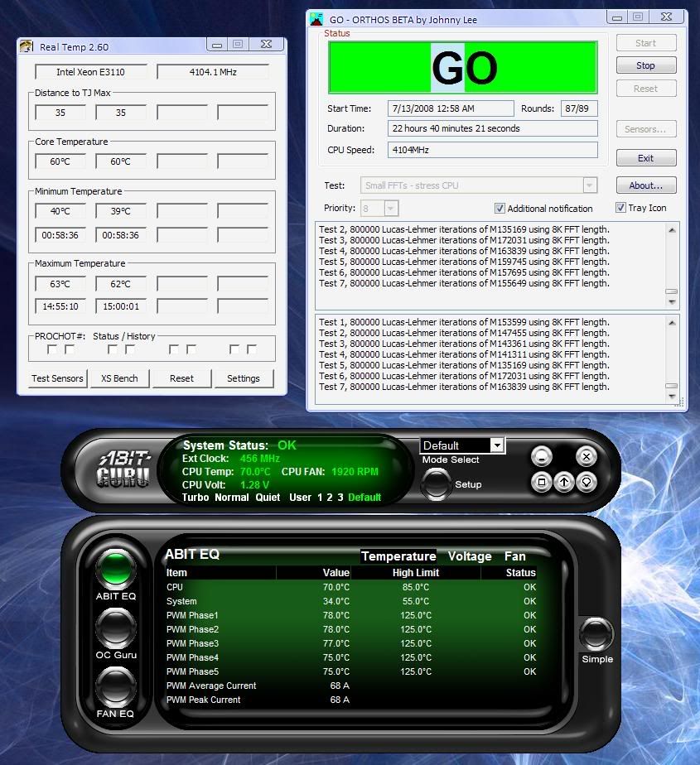Click the Reset button in Real Temp

click(181, 378)
